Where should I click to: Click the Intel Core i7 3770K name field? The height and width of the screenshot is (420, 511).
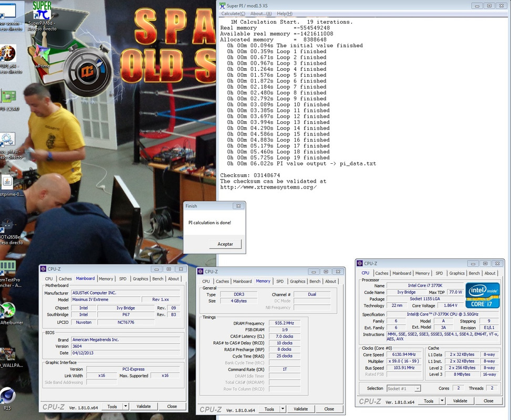coord(425,286)
